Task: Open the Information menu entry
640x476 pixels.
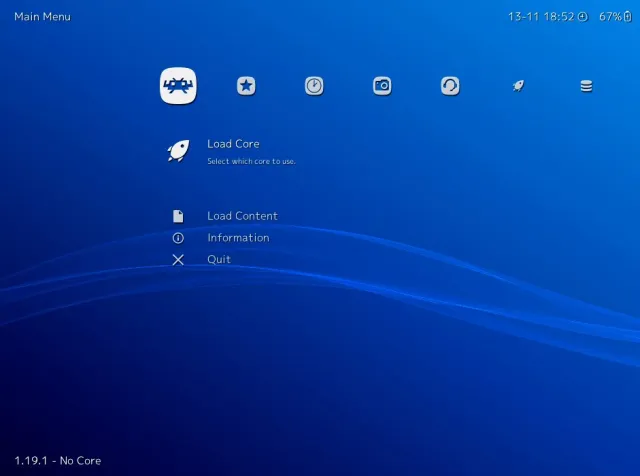Action: (x=238, y=238)
